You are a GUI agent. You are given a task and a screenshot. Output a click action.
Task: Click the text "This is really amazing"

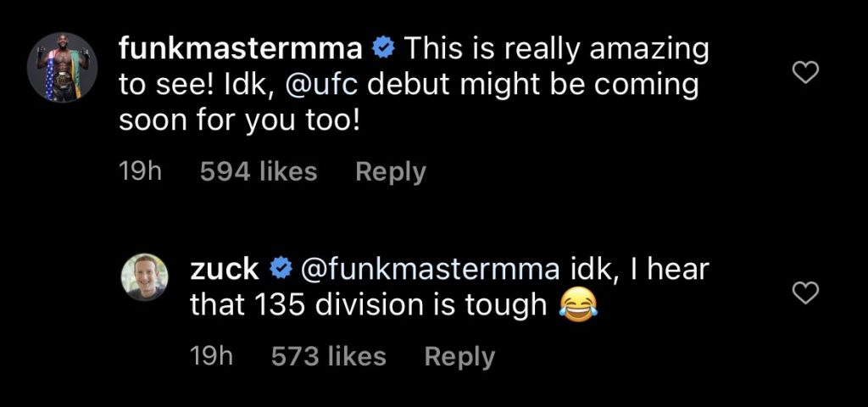pyautogui.click(x=555, y=50)
